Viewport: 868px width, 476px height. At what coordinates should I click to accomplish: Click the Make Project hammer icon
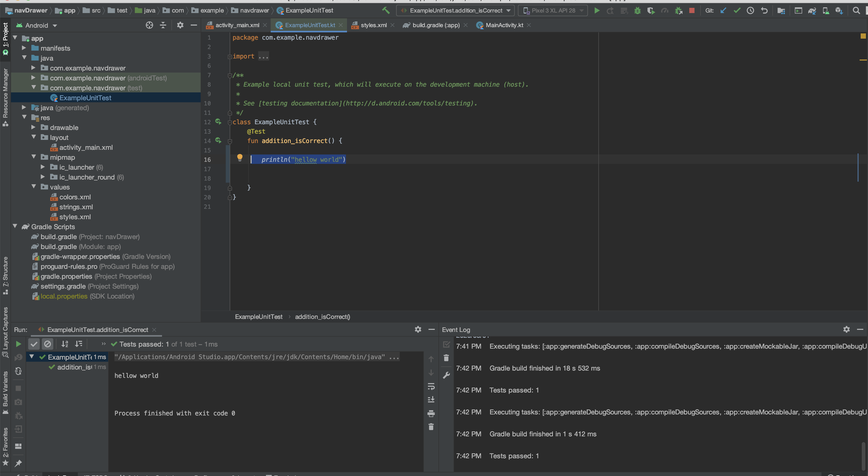click(386, 10)
